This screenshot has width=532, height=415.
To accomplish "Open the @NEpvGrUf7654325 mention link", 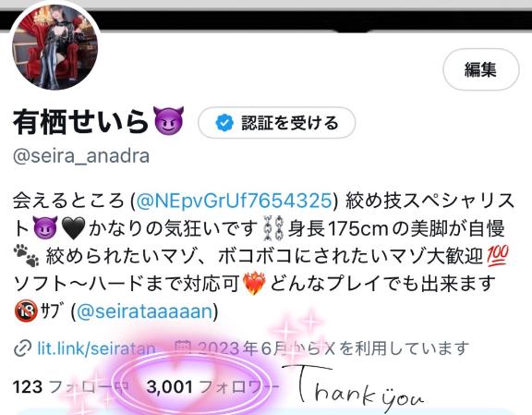I will click(x=234, y=201).
